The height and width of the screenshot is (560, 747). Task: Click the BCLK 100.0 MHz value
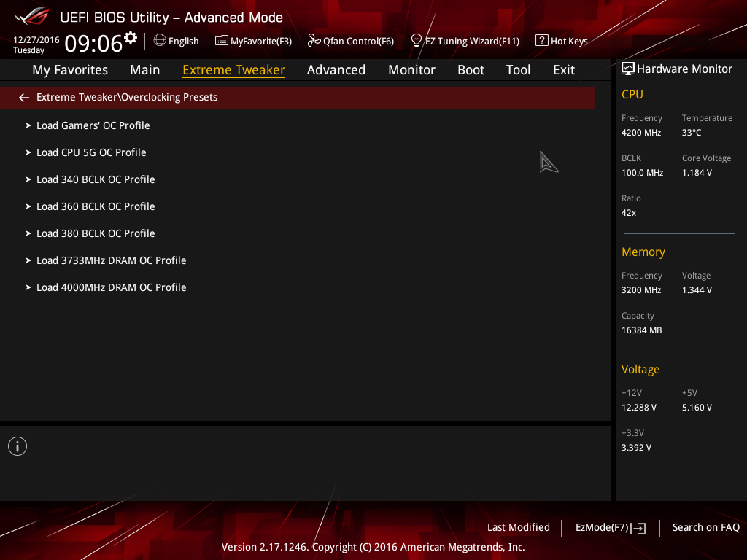coord(642,172)
